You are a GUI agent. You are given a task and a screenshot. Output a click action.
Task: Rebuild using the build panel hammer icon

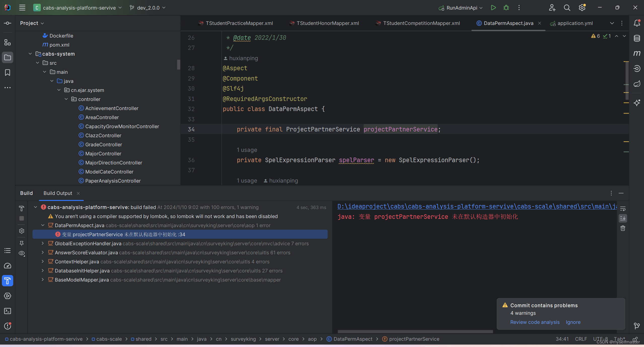coord(22,209)
